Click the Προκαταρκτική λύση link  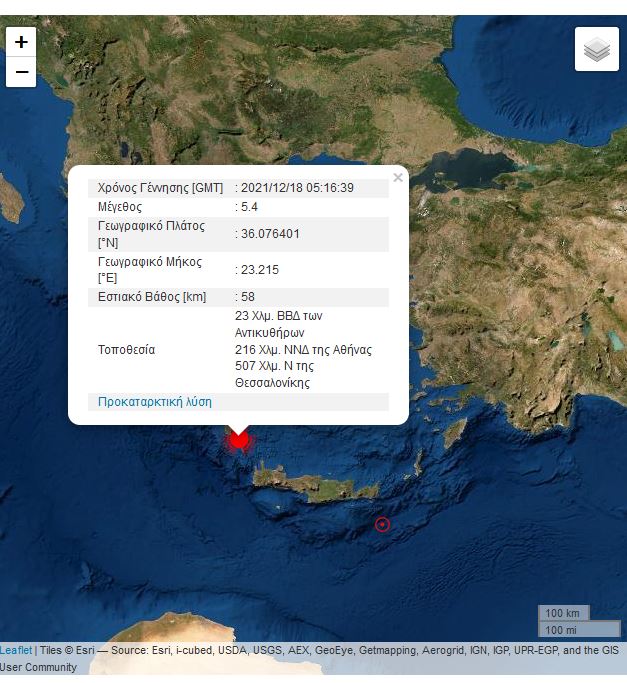pyautogui.click(x=155, y=402)
